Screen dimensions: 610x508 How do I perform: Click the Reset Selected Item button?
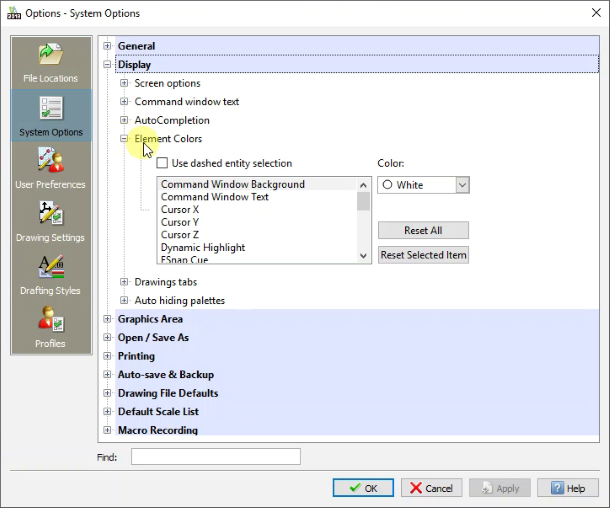[x=423, y=255]
